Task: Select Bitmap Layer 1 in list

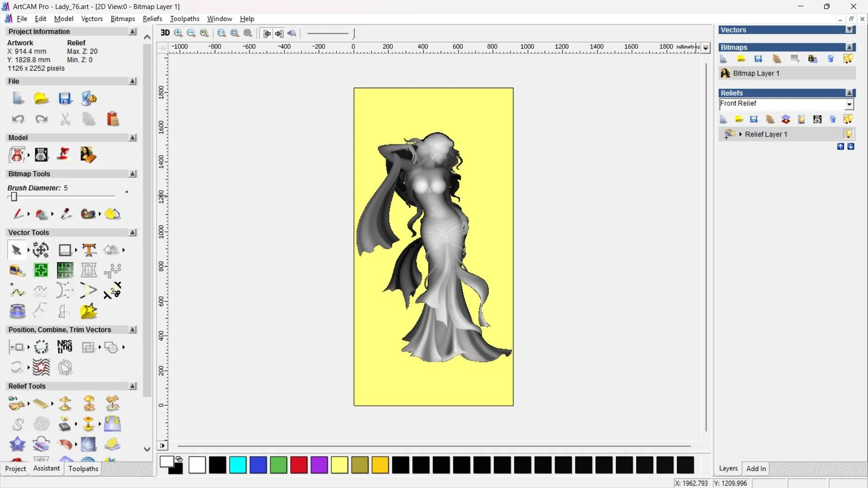Action: click(x=756, y=73)
